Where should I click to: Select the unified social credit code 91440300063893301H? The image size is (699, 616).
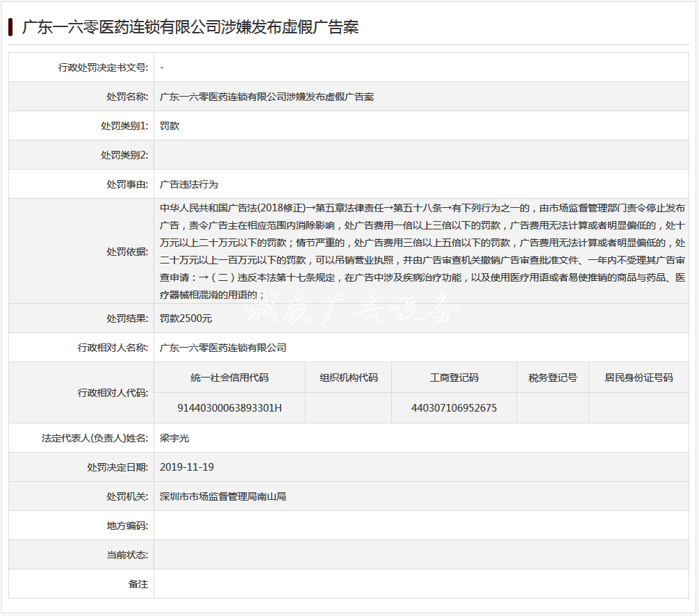click(x=229, y=407)
